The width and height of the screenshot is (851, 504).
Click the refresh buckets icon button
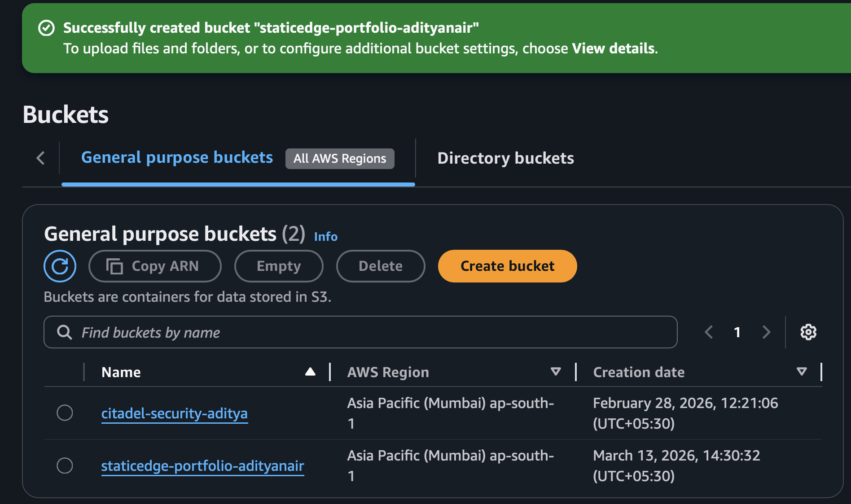click(60, 266)
